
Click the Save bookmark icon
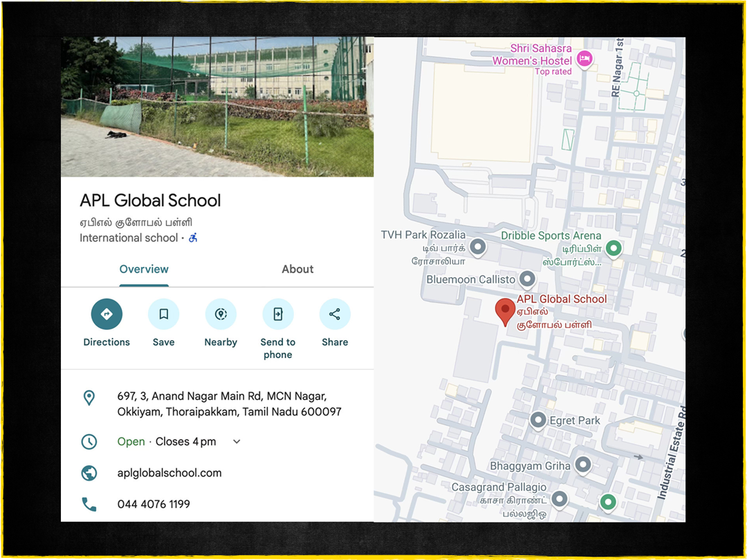click(x=163, y=315)
